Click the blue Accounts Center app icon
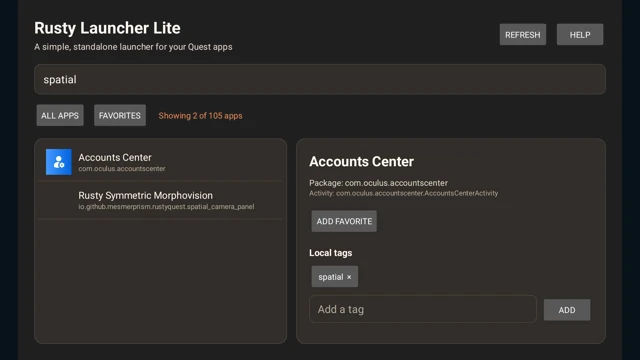This screenshot has width=640, height=360. 59,162
